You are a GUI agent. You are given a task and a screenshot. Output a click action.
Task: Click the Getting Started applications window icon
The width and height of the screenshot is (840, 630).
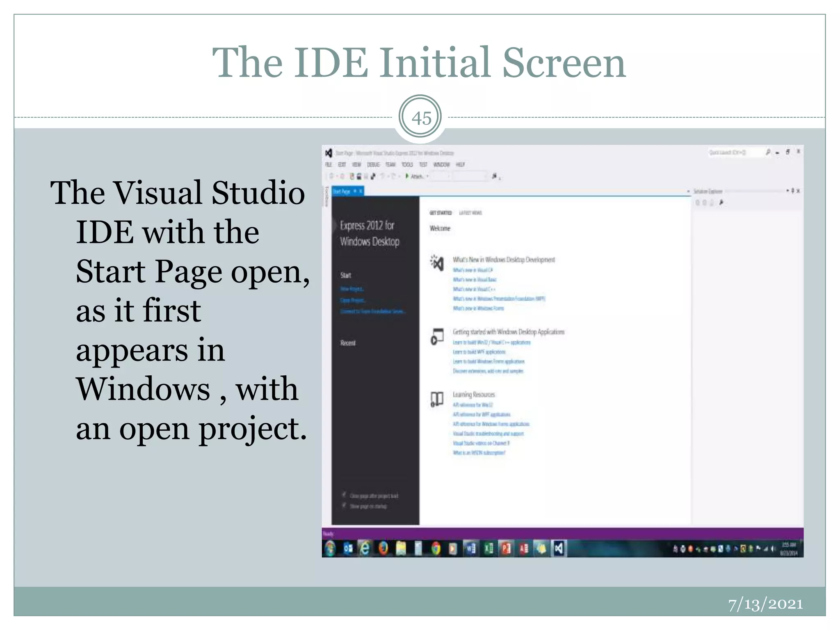(x=437, y=337)
